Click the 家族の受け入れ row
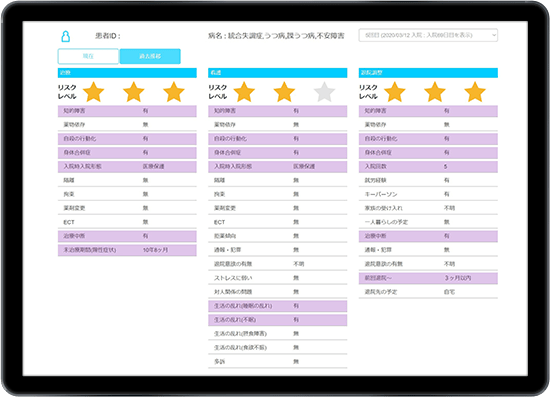The width and height of the screenshot is (550, 397). click(x=428, y=208)
